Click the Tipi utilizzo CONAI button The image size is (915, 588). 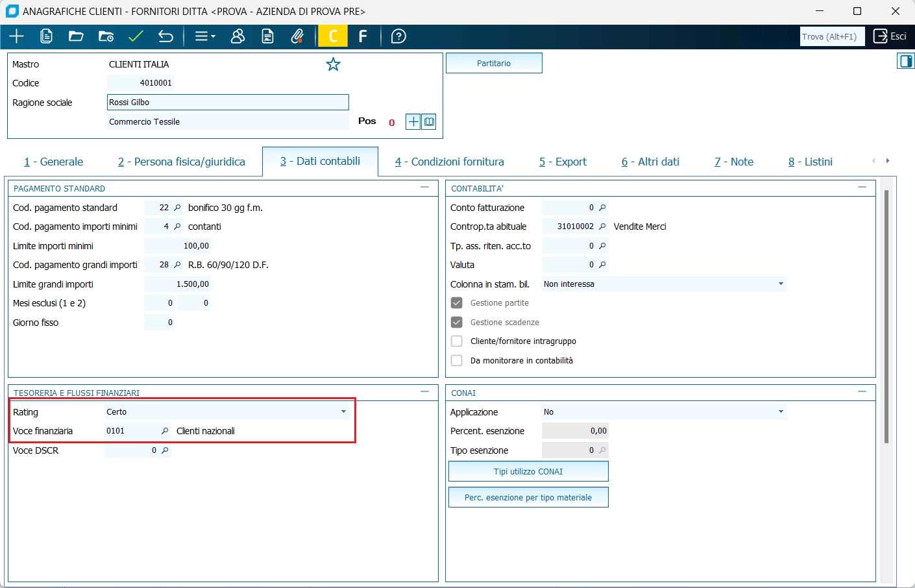(x=528, y=472)
